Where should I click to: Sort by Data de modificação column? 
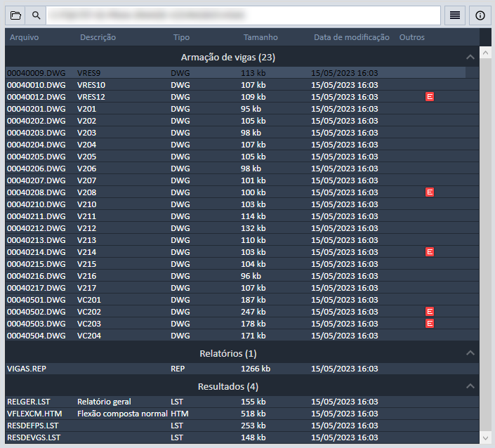pyautogui.click(x=351, y=37)
